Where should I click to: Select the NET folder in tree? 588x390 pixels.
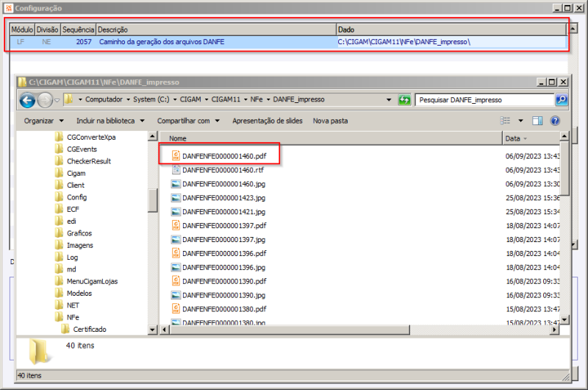point(67,305)
